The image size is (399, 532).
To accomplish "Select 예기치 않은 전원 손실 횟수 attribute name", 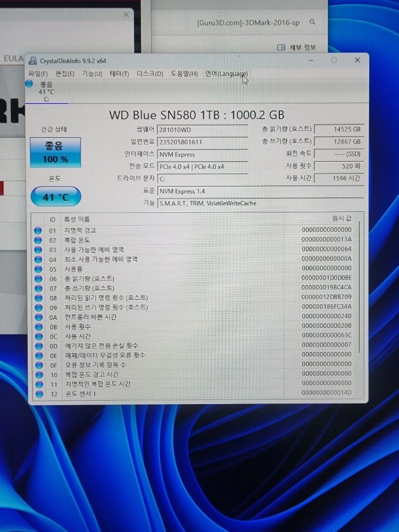I will (102, 346).
